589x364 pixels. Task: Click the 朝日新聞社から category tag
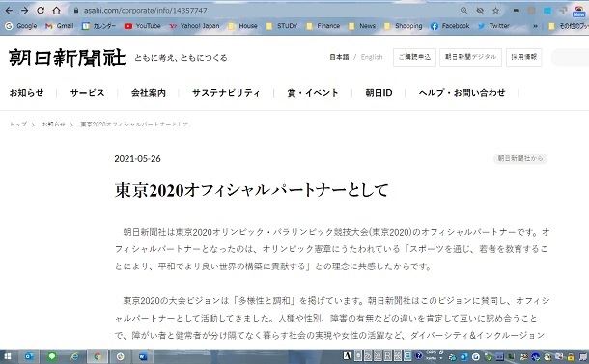pyautogui.click(x=520, y=158)
